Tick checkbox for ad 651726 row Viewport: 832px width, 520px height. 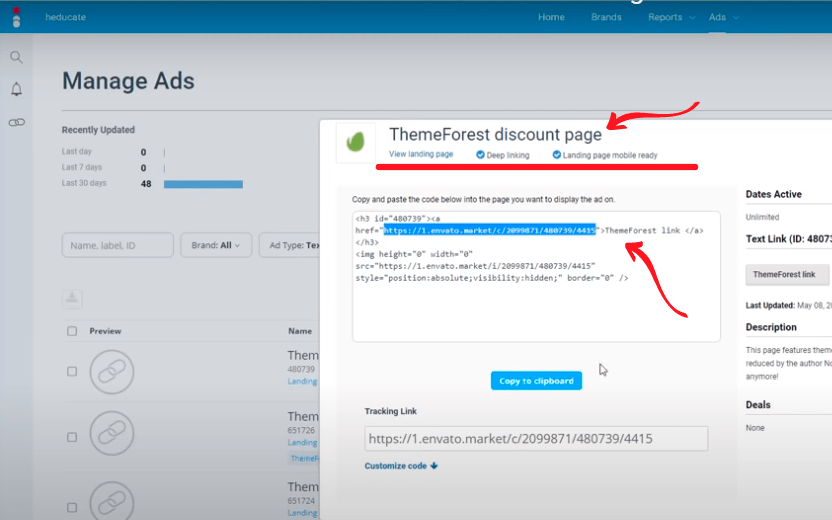click(x=72, y=437)
